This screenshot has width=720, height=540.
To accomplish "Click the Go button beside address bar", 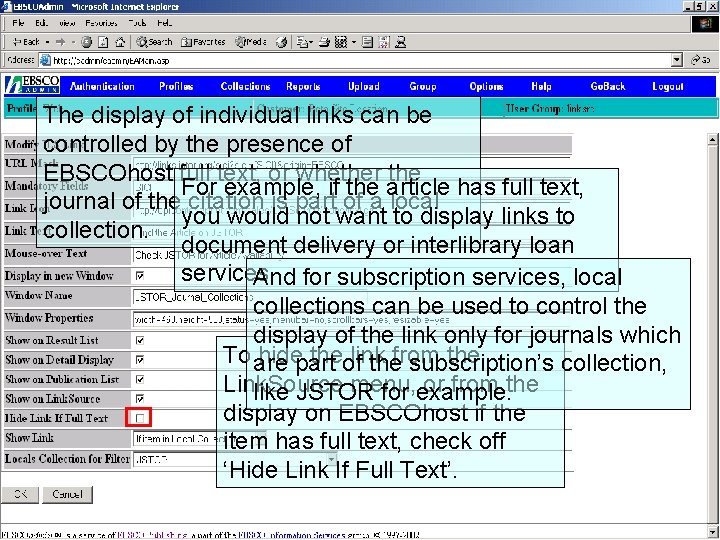I will tap(701, 60).
